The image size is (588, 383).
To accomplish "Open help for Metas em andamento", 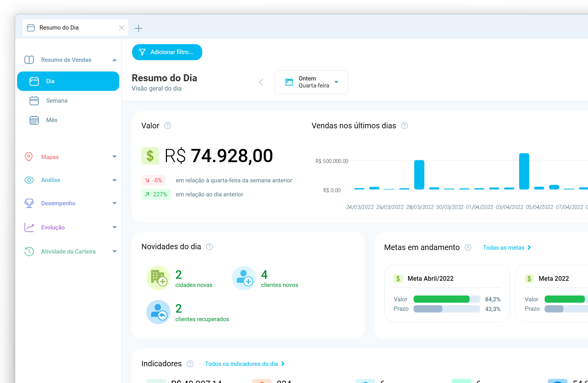I will point(468,247).
